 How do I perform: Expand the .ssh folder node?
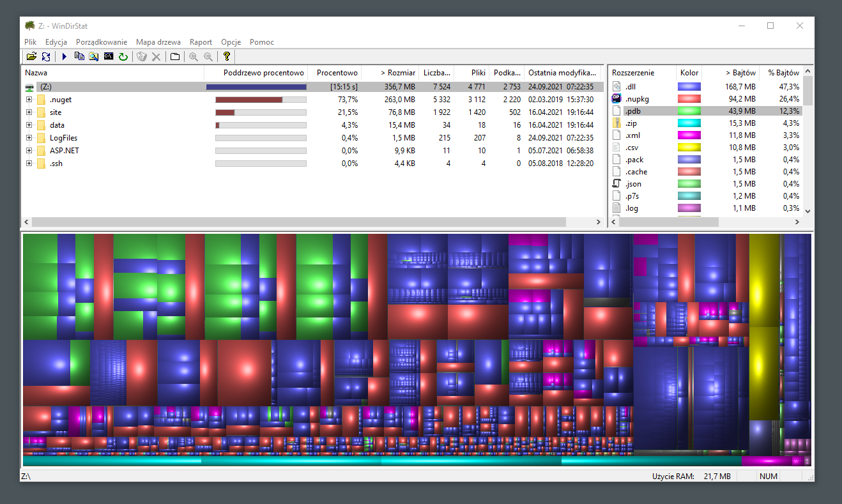(x=29, y=164)
